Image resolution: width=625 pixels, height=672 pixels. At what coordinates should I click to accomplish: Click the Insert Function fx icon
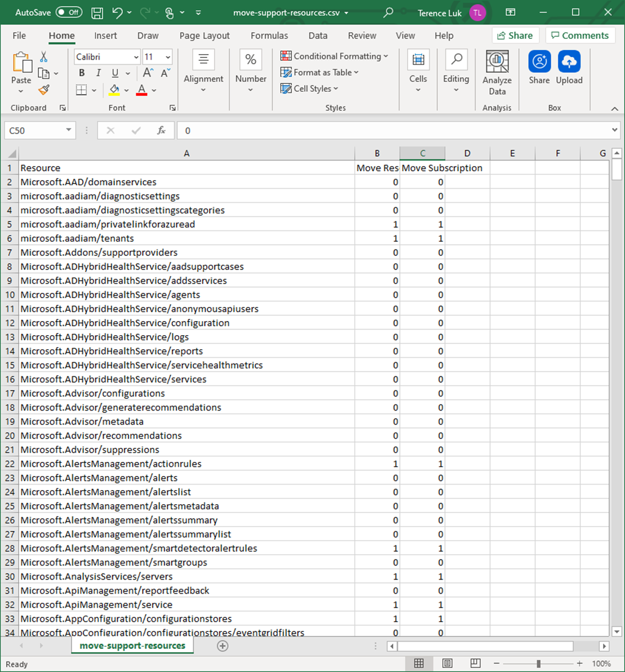coord(161,130)
